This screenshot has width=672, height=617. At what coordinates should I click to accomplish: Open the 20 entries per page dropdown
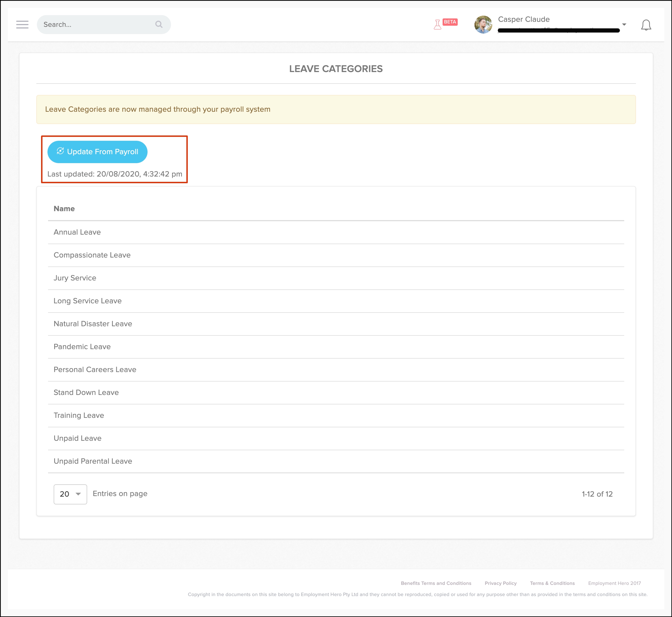(x=70, y=494)
